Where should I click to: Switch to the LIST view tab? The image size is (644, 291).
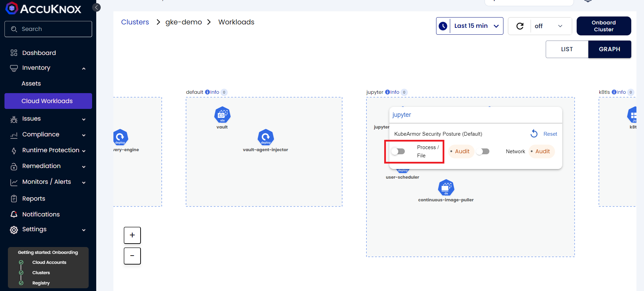[x=567, y=49]
